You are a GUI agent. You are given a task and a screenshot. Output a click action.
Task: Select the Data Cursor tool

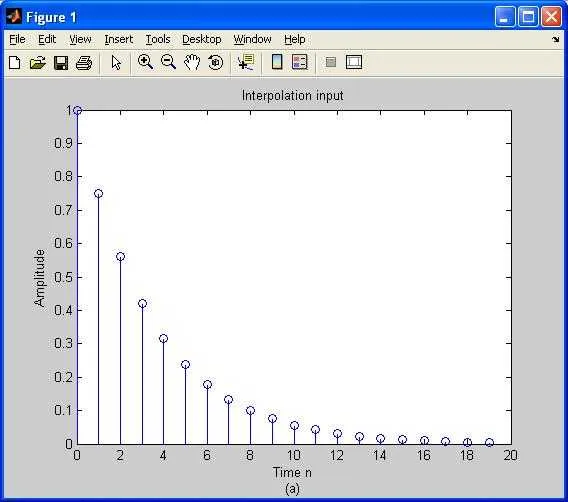(x=246, y=62)
